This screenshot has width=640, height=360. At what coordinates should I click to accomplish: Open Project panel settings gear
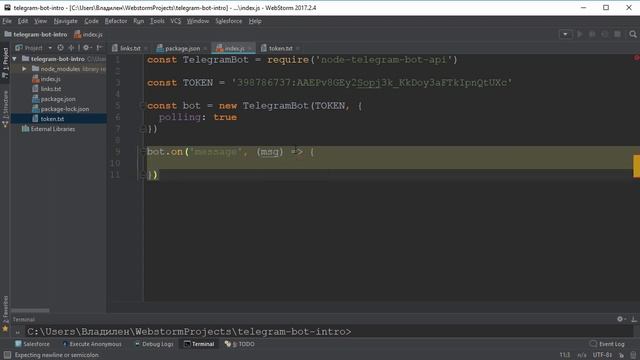pos(87,48)
